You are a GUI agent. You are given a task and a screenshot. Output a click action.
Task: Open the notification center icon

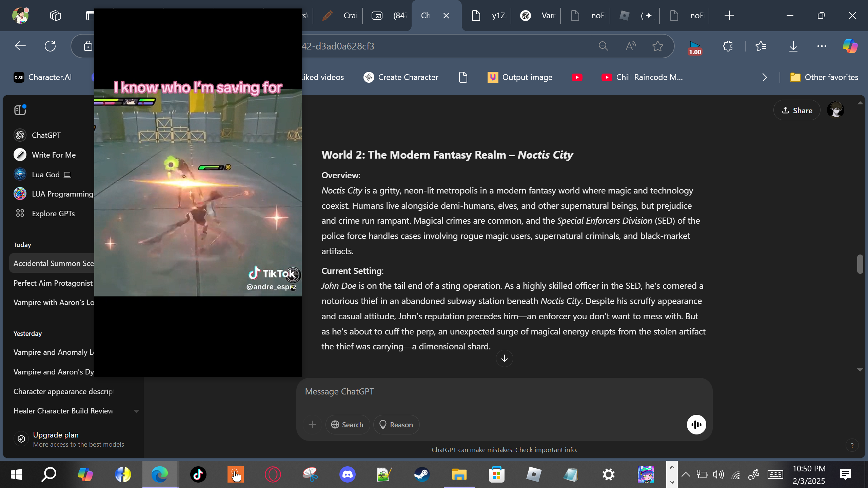click(846, 474)
